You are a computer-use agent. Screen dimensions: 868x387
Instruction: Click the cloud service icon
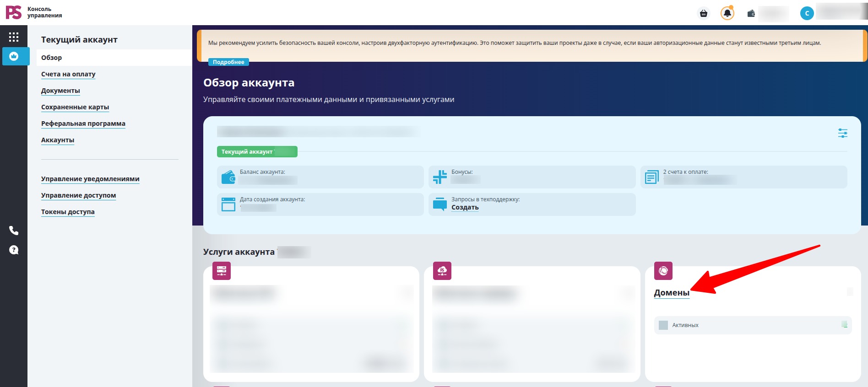(442, 271)
